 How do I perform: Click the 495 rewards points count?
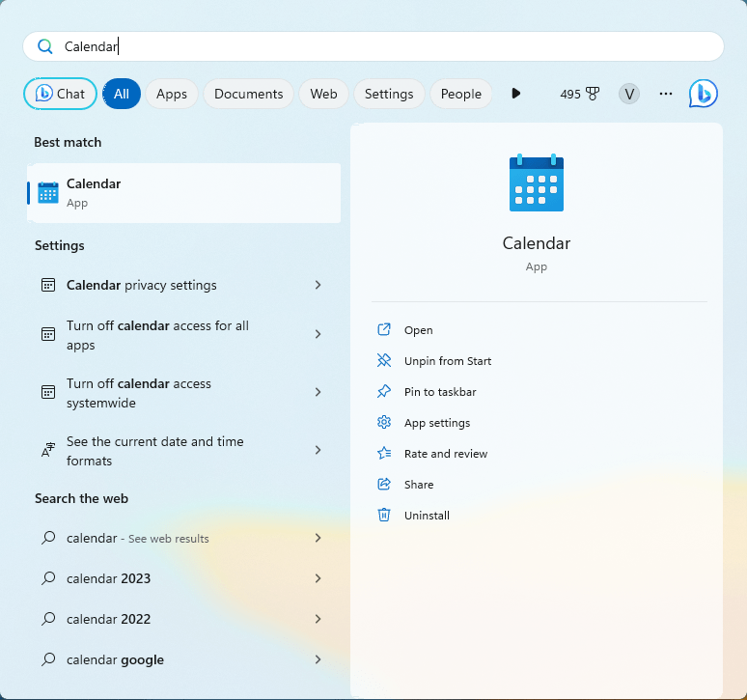pos(570,94)
